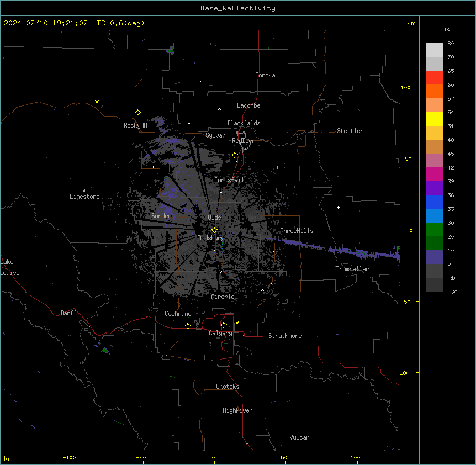Click the yellow diamond radar site at Didsbury
Image resolution: width=476 pixels, height=465 pixels.
(x=214, y=230)
